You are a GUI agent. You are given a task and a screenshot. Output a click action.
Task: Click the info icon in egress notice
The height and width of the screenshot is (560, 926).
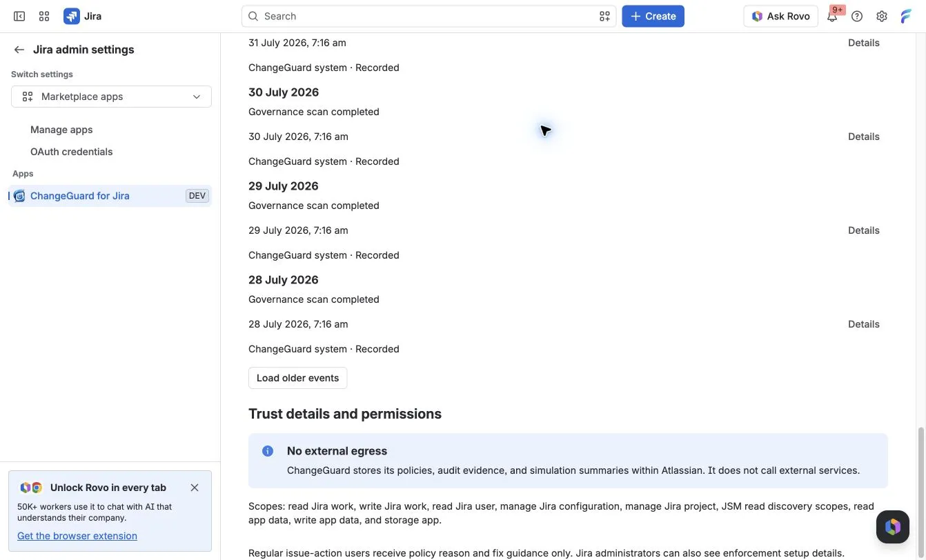[268, 451]
